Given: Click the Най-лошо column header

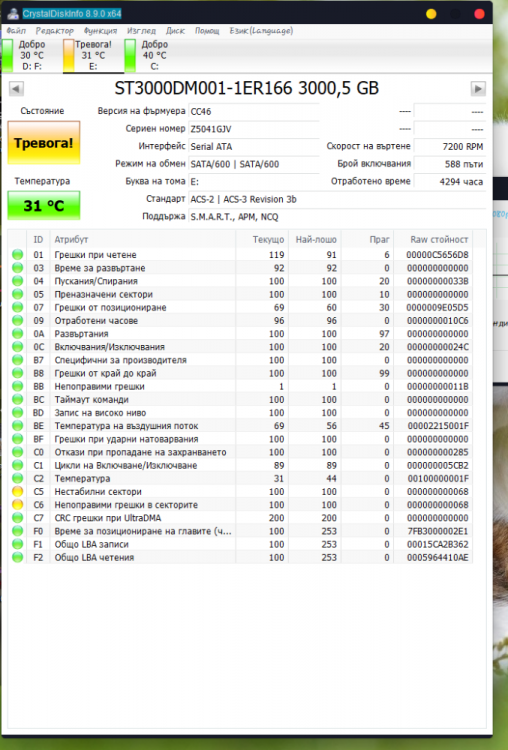Looking at the screenshot, I should [x=315, y=240].
